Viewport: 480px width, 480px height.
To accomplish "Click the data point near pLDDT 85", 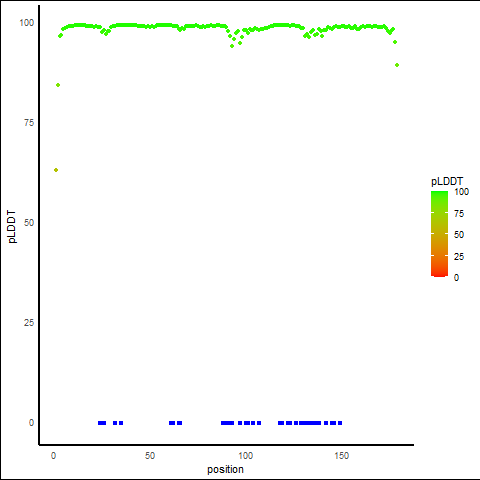I will click(x=58, y=85).
